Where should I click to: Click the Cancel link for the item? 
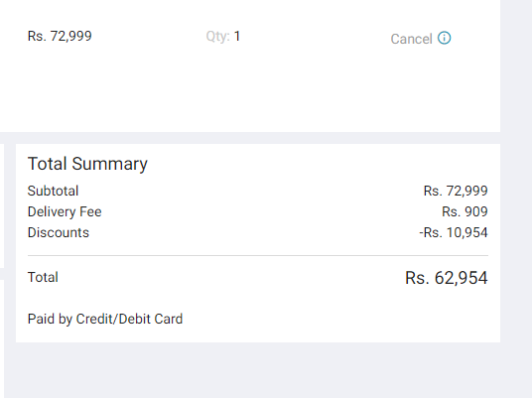pyautogui.click(x=411, y=39)
